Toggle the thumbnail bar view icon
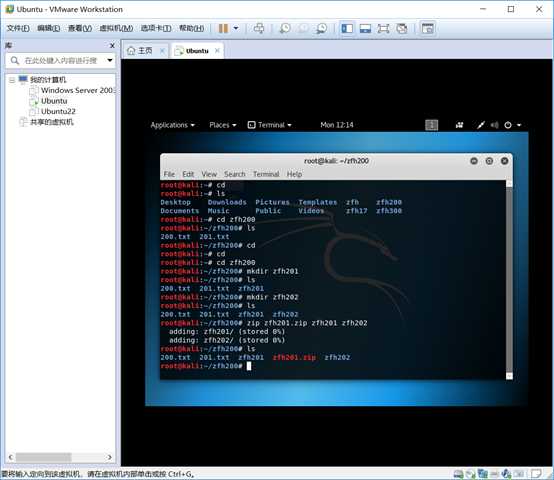Image resolution: width=554 pixels, height=480 pixels. [x=365, y=28]
